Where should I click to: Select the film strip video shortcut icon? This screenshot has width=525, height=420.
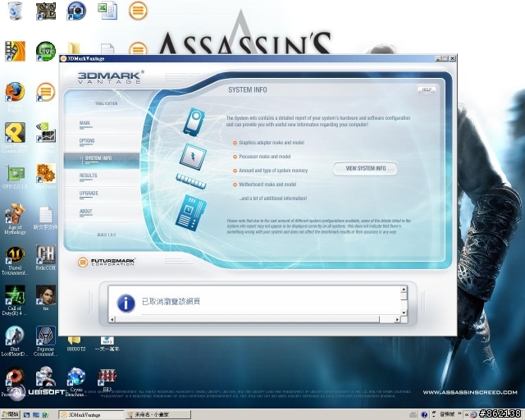coord(15,51)
